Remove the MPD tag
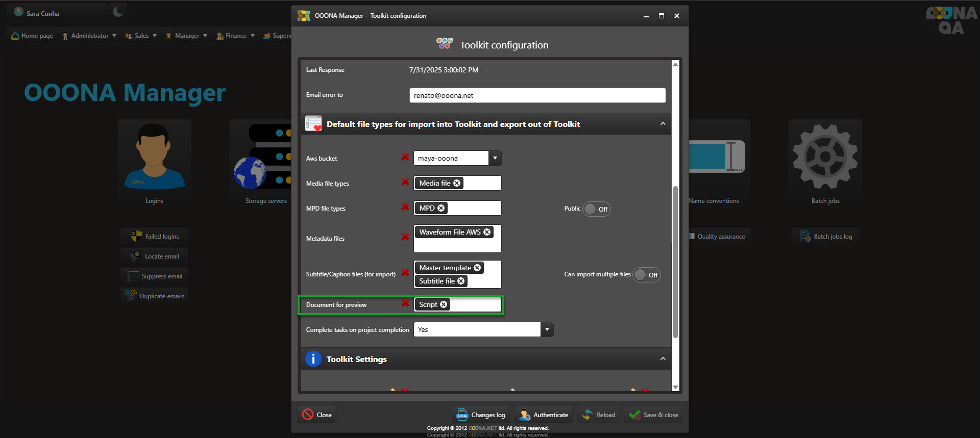The height and width of the screenshot is (438, 980). point(441,208)
